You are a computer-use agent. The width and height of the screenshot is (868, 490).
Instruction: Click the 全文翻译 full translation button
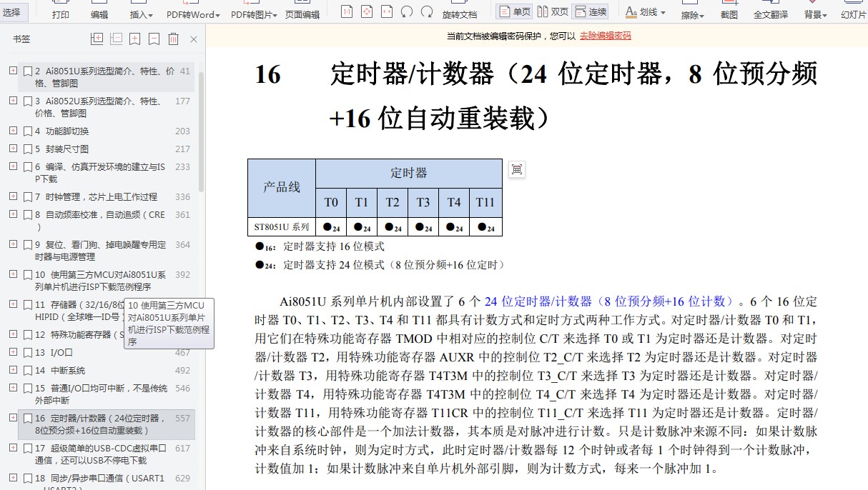coord(771,14)
